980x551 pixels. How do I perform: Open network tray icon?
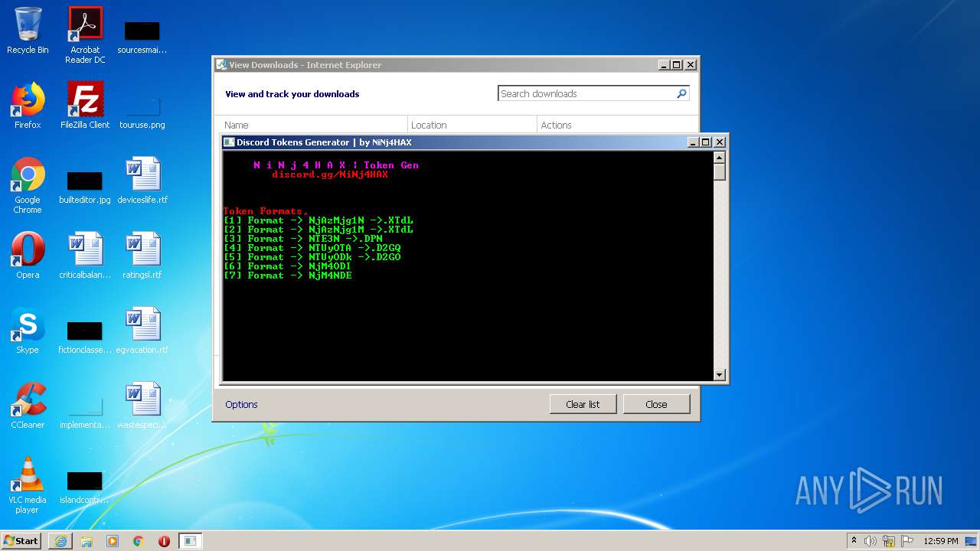click(889, 541)
